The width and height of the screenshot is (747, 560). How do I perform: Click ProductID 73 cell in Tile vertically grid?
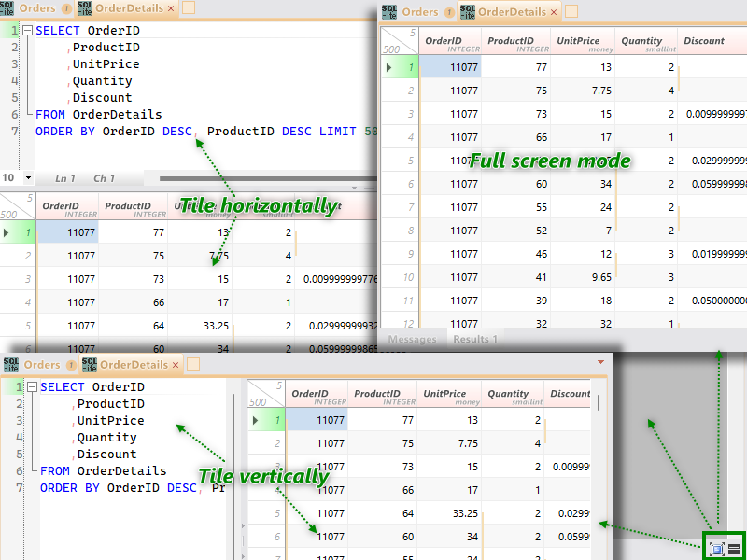click(382, 467)
